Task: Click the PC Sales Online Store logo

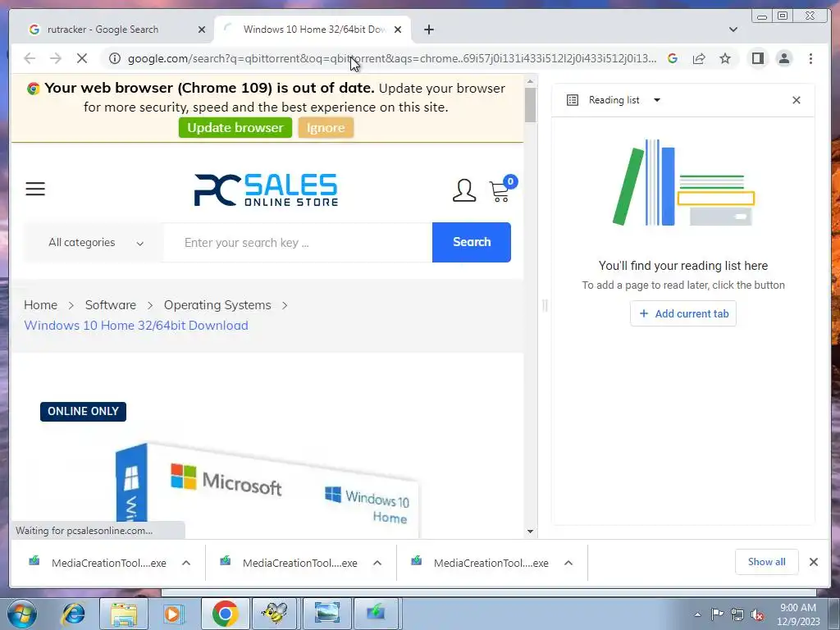Action: tap(266, 189)
